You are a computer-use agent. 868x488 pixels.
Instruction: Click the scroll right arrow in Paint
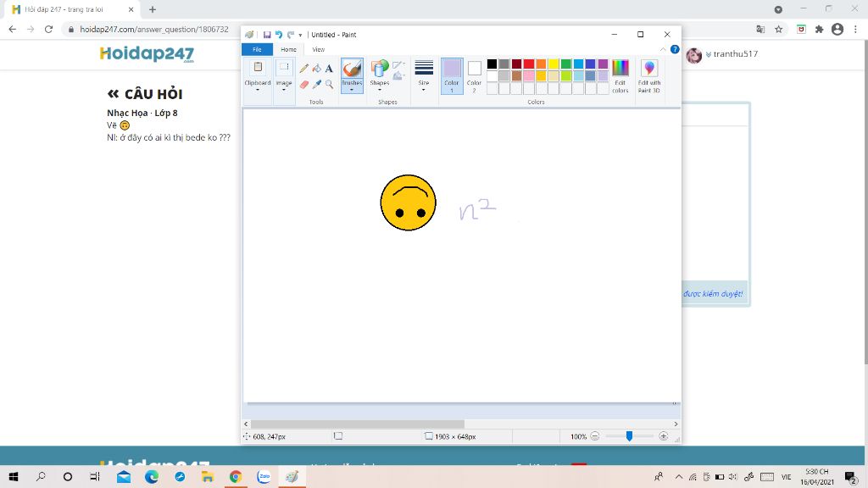(x=676, y=424)
